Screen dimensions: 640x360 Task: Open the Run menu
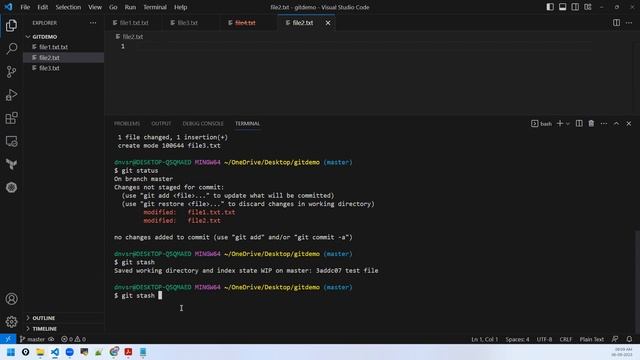[x=130, y=7]
